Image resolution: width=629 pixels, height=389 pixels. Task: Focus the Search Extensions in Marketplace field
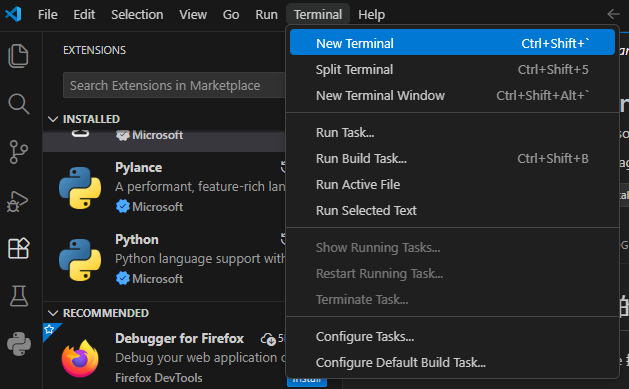tap(174, 85)
